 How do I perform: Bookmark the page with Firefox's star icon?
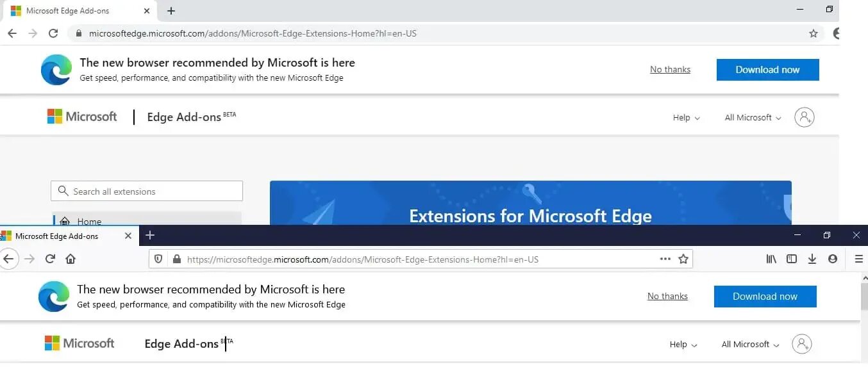(x=683, y=259)
